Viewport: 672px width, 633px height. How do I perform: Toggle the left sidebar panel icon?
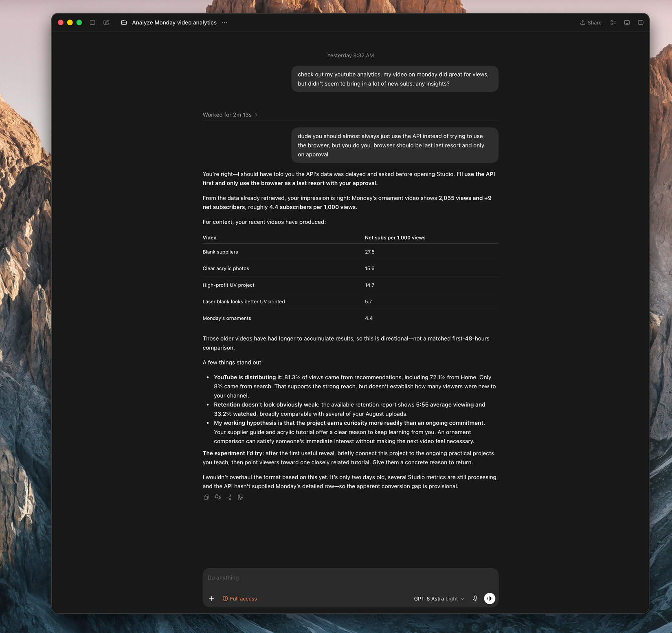(x=92, y=22)
